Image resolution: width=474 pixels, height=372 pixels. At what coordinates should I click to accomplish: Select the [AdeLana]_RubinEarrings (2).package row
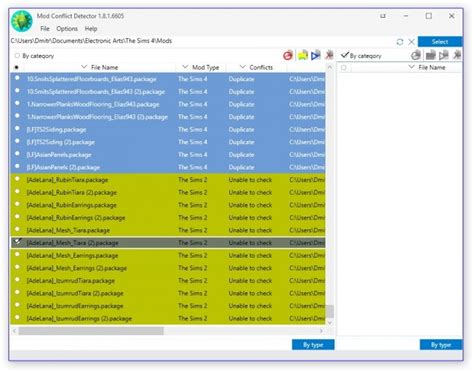tap(168, 218)
